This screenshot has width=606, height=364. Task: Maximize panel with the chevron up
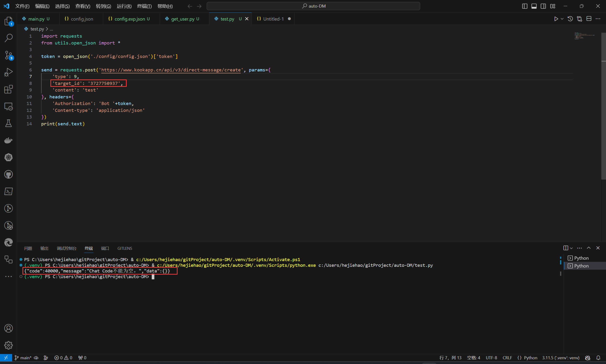588,248
